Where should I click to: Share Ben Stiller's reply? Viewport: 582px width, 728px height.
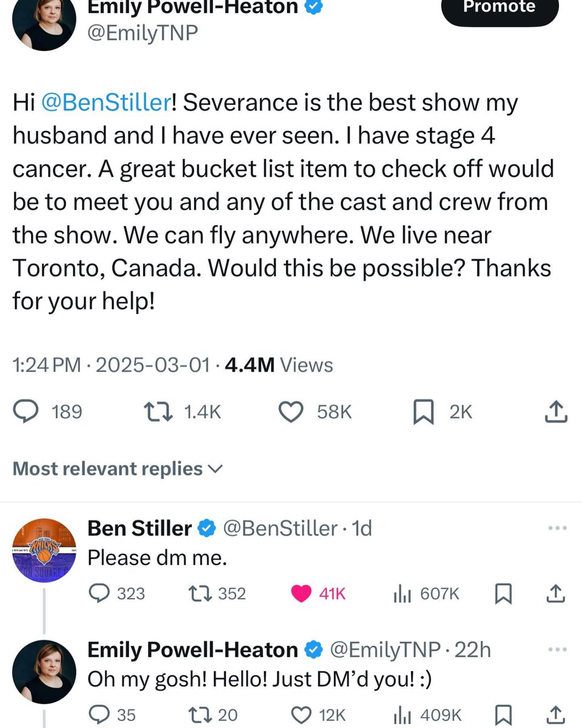[x=557, y=593]
